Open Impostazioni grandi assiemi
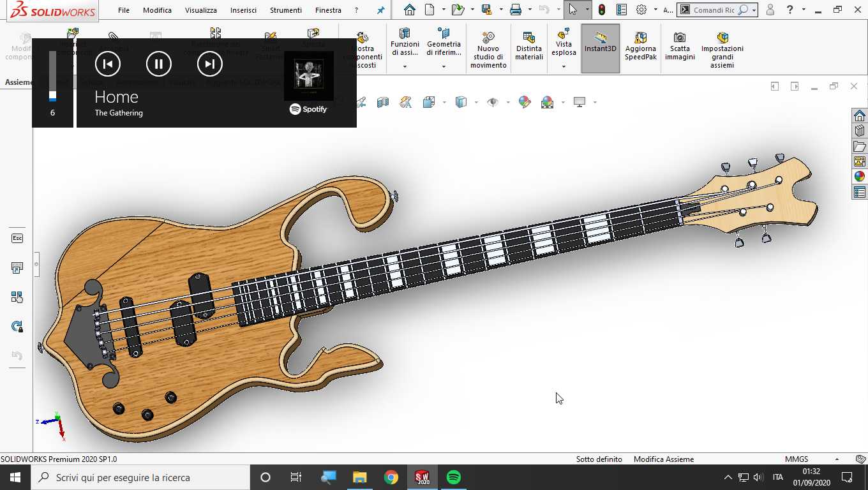The image size is (868, 490). click(722, 48)
